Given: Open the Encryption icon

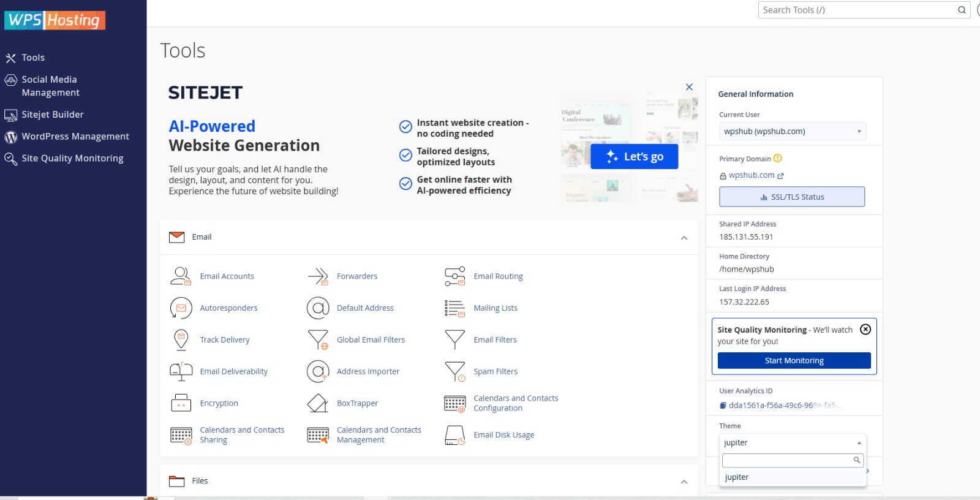Looking at the screenshot, I should pyautogui.click(x=181, y=403).
